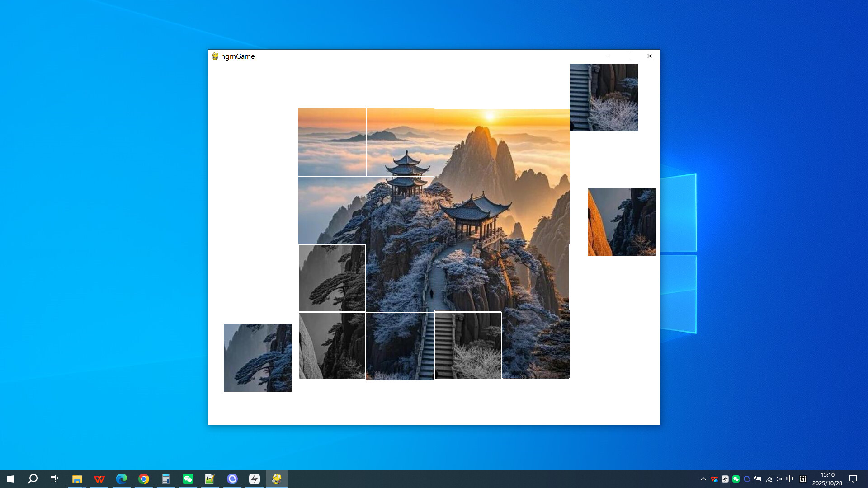Open WeChat from the taskbar
This screenshot has width=868, height=488.
click(x=188, y=479)
